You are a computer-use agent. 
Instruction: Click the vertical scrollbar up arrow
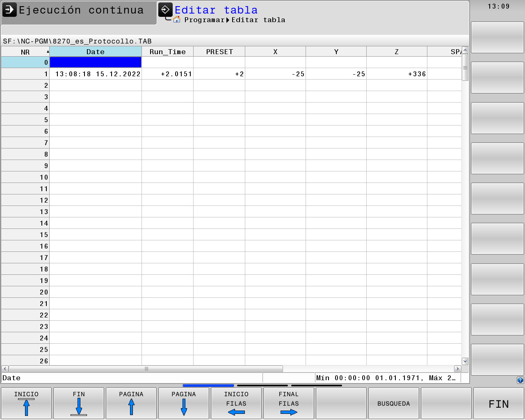[465, 50]
